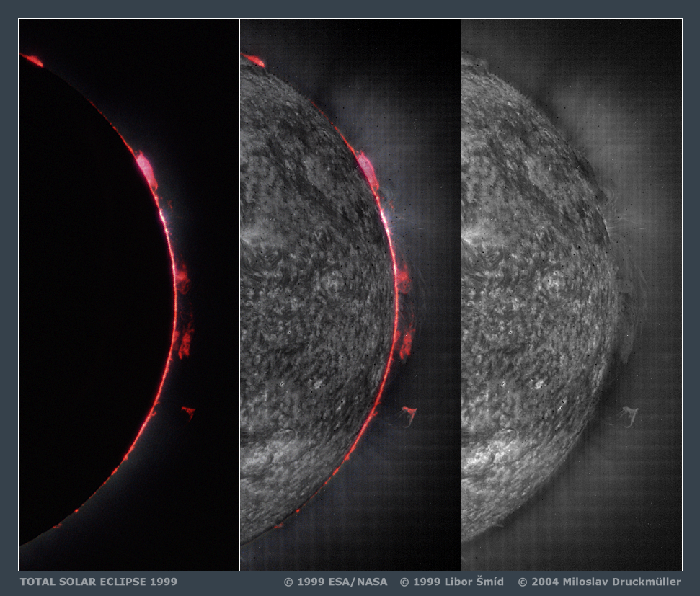Click the "© 1999 Libor Šmíd" credit text

[451, 582]
